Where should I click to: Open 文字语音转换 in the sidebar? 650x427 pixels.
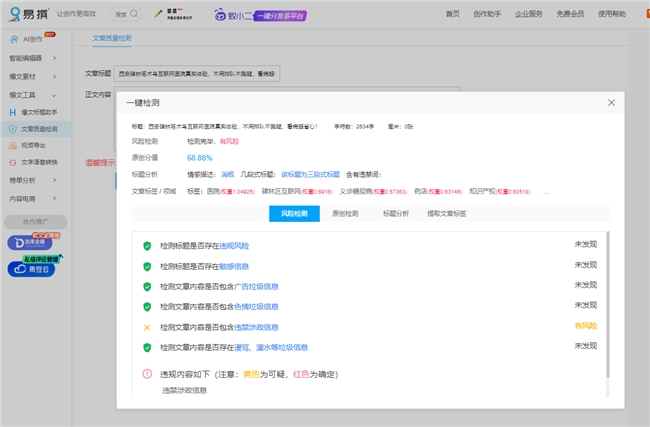coord(40,161)
